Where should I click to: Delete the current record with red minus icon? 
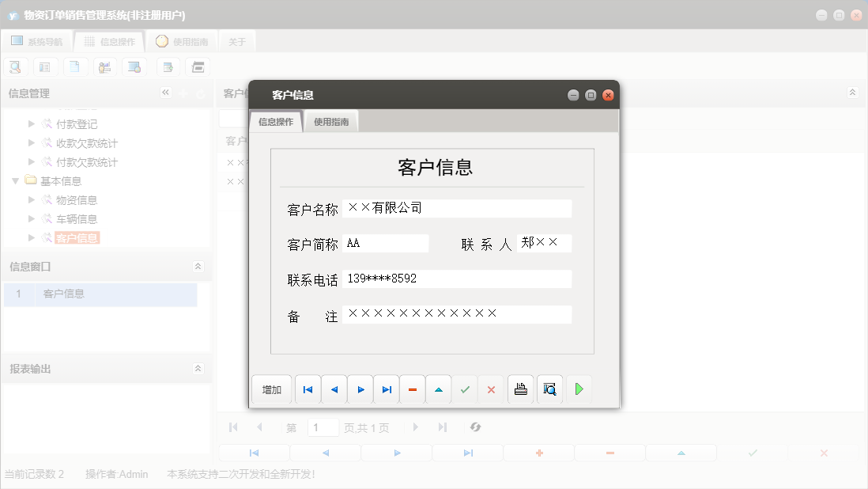[x=412, y=389]
